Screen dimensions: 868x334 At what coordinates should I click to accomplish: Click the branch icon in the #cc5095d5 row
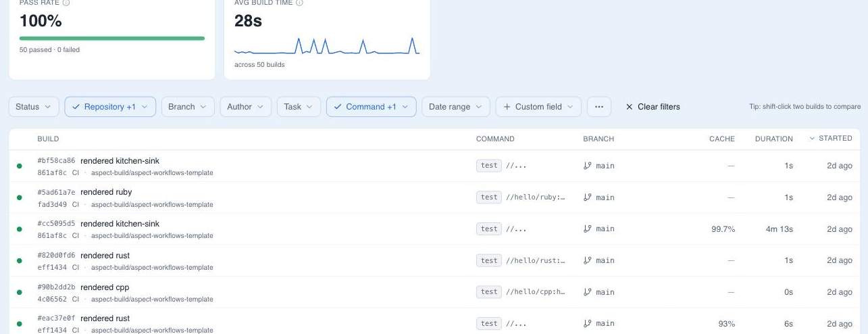coord(587,229)
